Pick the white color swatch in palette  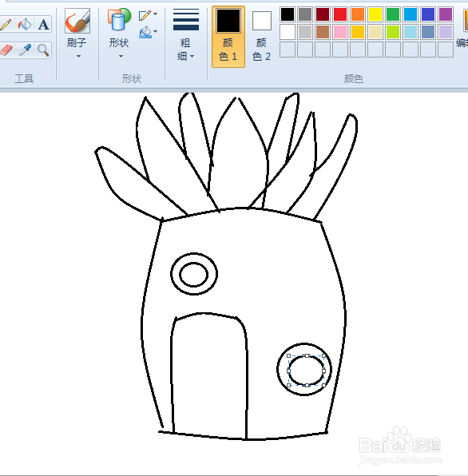[x=288, y=32]
